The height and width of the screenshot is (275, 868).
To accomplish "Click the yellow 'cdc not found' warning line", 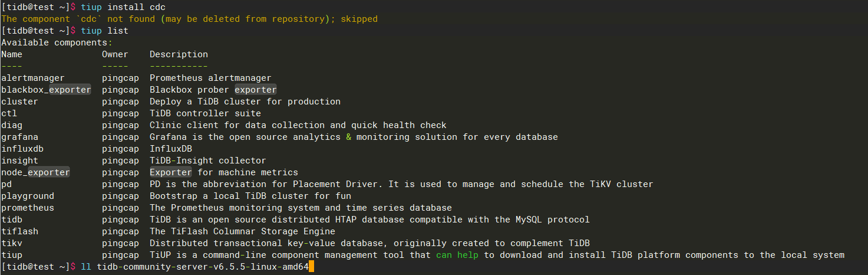I will (189, 19).
